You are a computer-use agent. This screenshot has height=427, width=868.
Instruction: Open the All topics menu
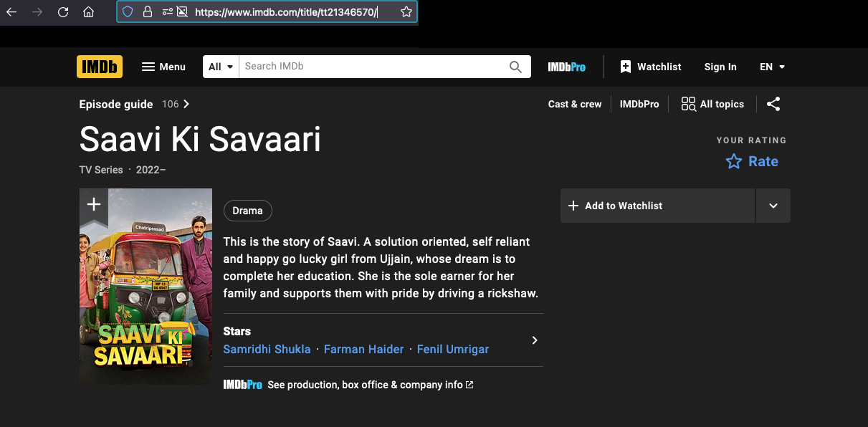(712, 104)
